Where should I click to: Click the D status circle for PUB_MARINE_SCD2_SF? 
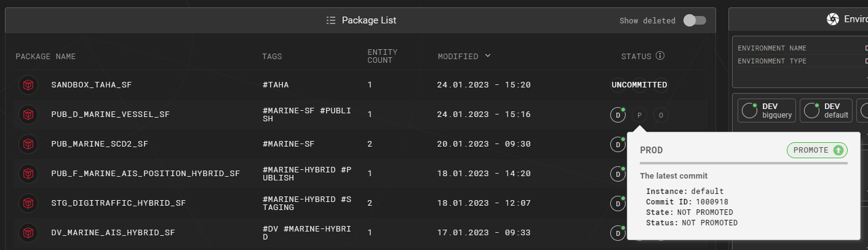point(617,144)
